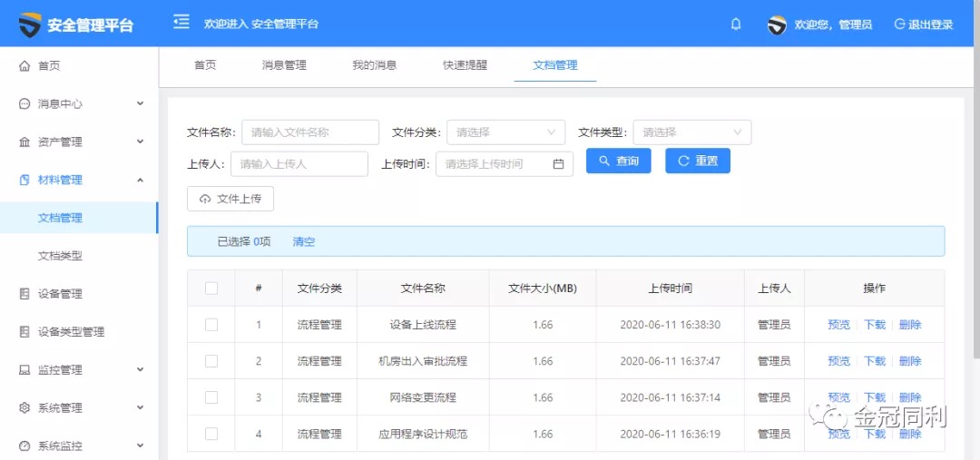Open the 快速提醒 tab
The image size is (980, 460).
click(465, 65)
